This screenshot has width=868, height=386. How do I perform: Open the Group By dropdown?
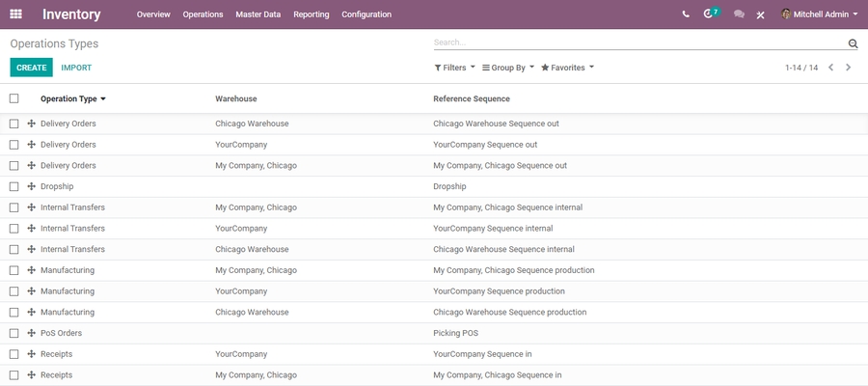pos(508,68)
